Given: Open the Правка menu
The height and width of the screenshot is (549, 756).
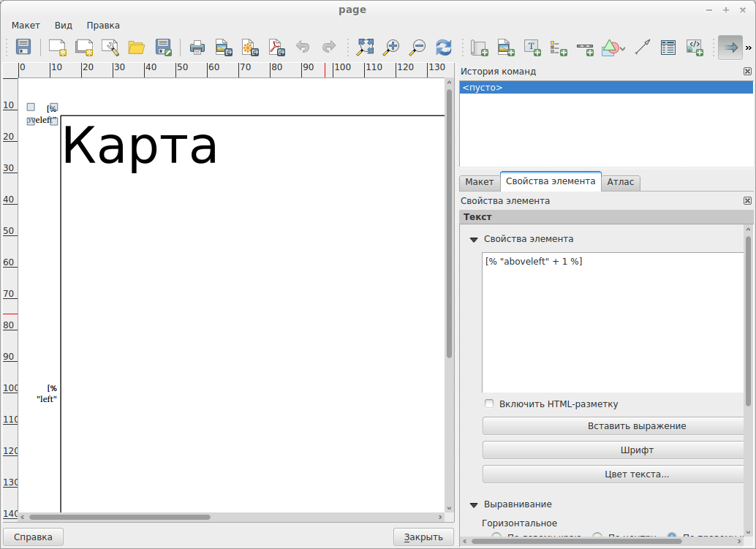Looking at the screenshot, I should pyautogui.click(x=103, y=25).
